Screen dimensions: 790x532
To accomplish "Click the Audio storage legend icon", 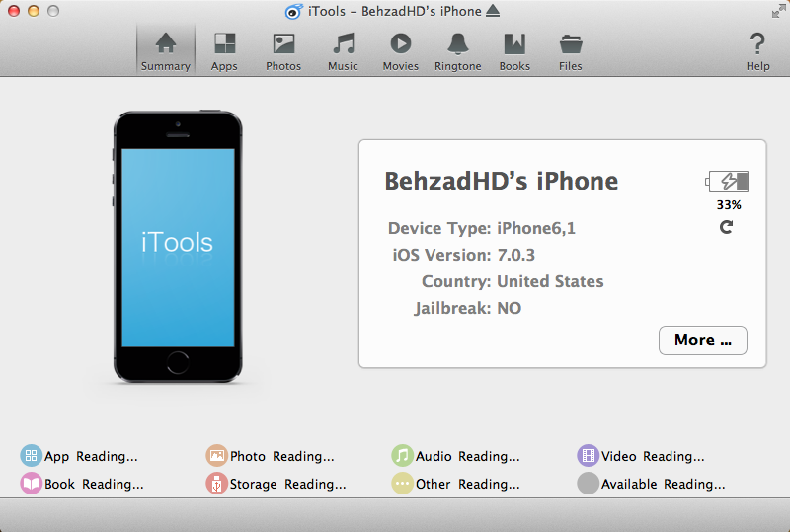I will tap(402, 456).
